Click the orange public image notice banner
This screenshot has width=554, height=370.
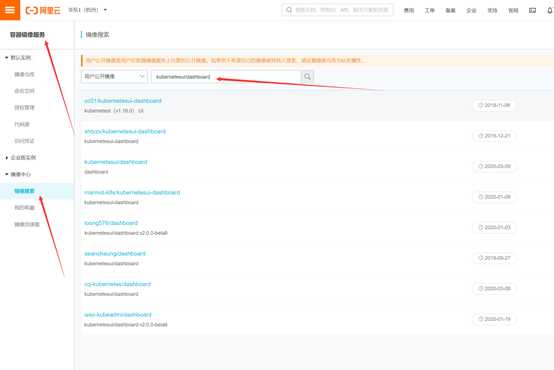317,61
